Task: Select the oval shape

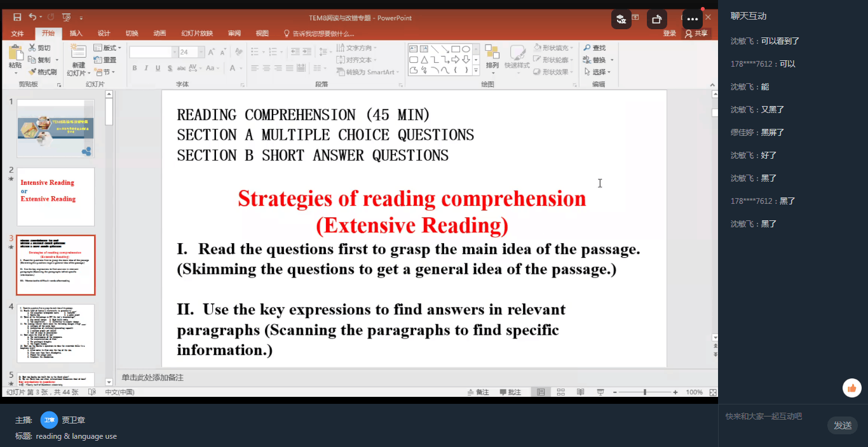Action: pos(466,49)
